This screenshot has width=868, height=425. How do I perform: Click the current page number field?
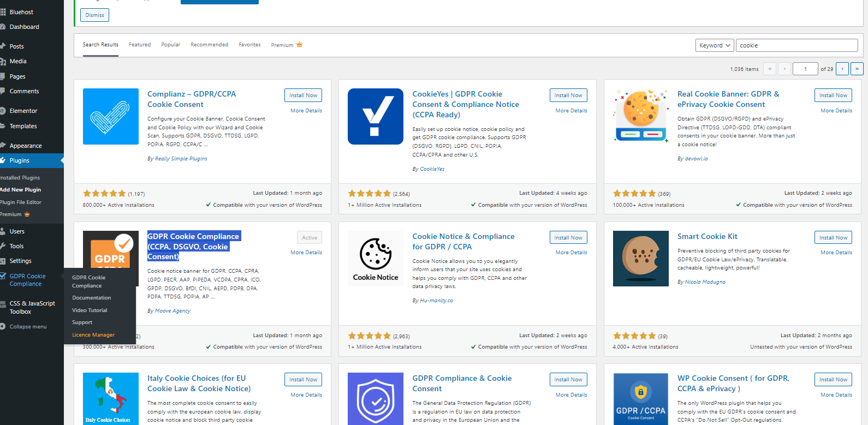806,69
